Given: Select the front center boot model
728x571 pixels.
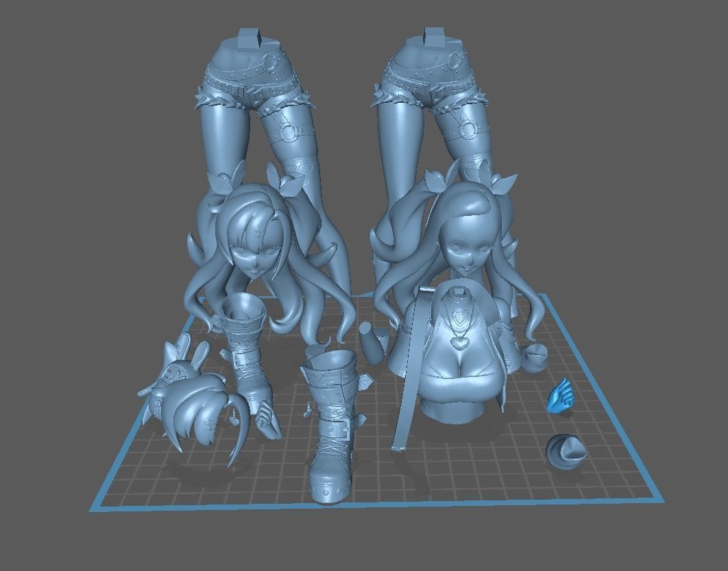Looking at the screenshot, I should (333, 427).
